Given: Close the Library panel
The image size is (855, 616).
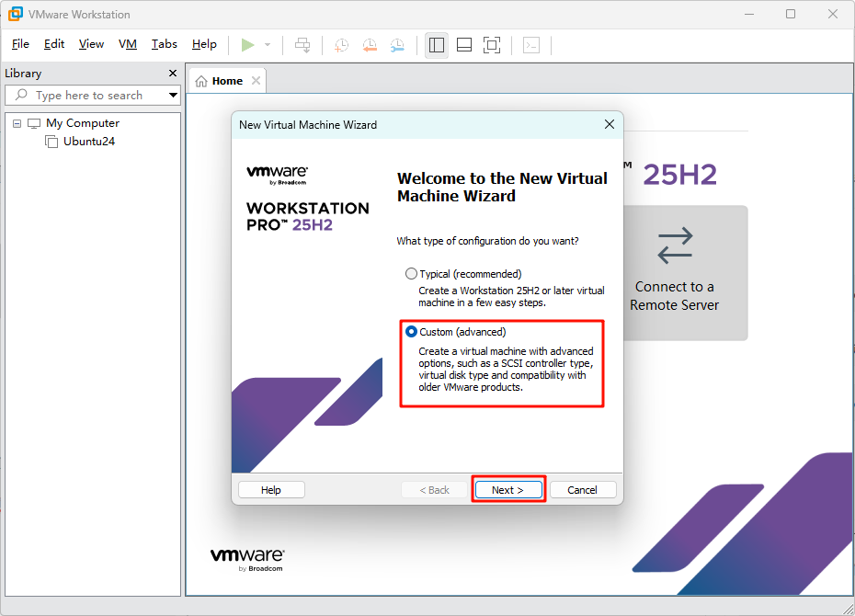Looking at the screenshot, I should click(x=173, y=73).
